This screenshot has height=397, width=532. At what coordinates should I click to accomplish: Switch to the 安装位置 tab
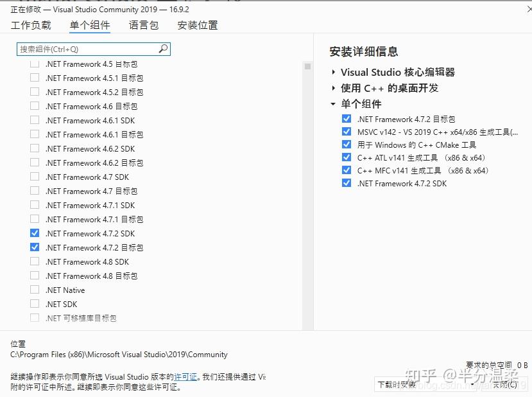[198, 25]
